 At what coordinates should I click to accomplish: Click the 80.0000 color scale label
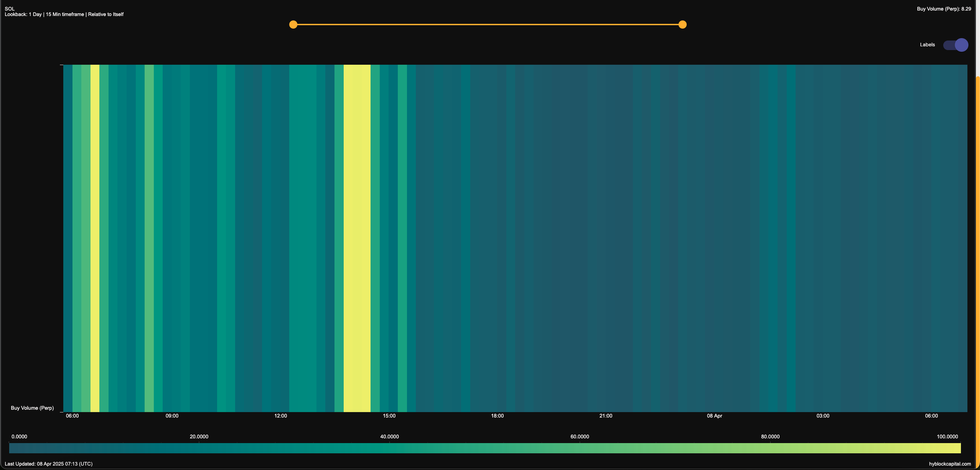(770, 437)
